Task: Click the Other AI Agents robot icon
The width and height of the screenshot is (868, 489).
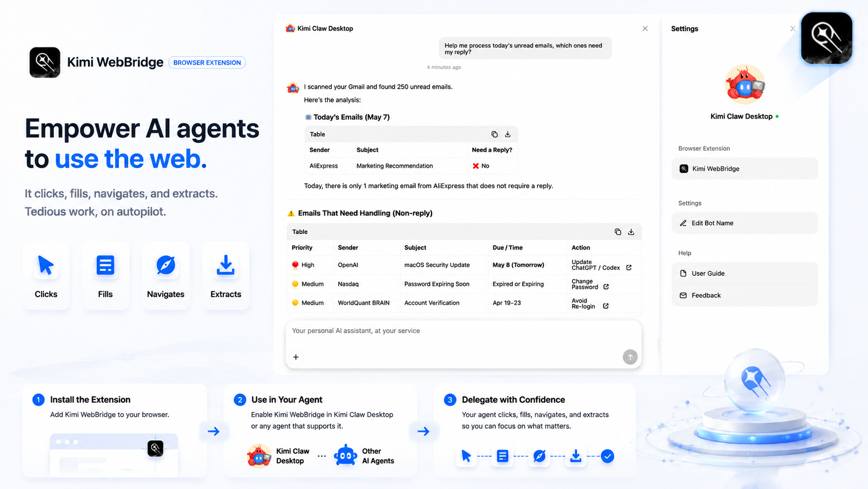Action: pyautogui.click(x=346, y=456)
